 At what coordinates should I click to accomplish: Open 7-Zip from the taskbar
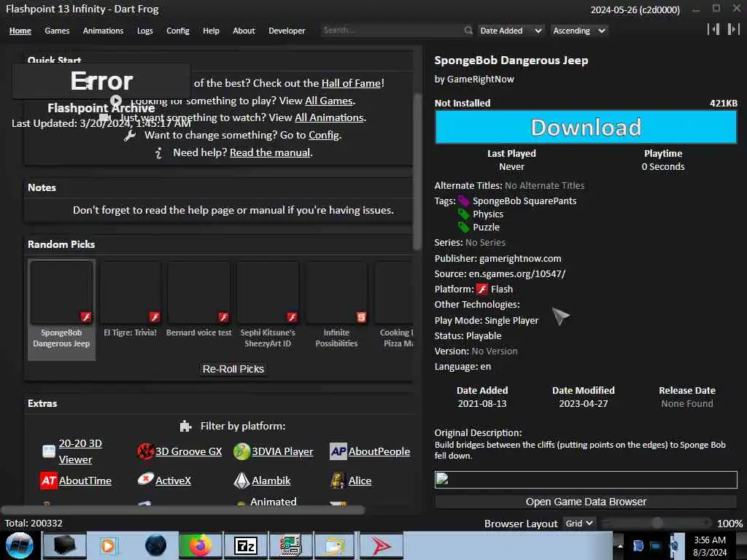point(245,545)
